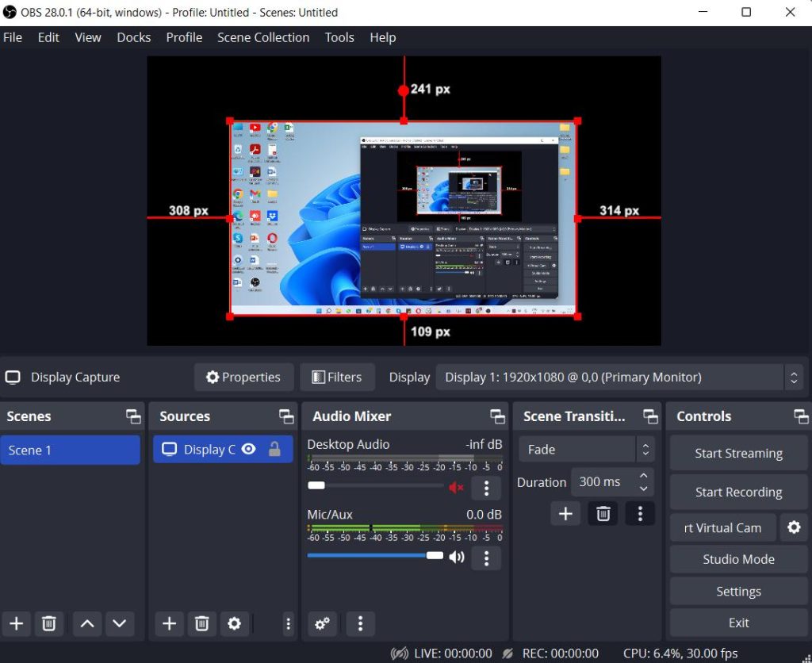Move scene down with arrow icon
Image resolution: width=812 pixels, height=663 pixels.
coord(120,623)
